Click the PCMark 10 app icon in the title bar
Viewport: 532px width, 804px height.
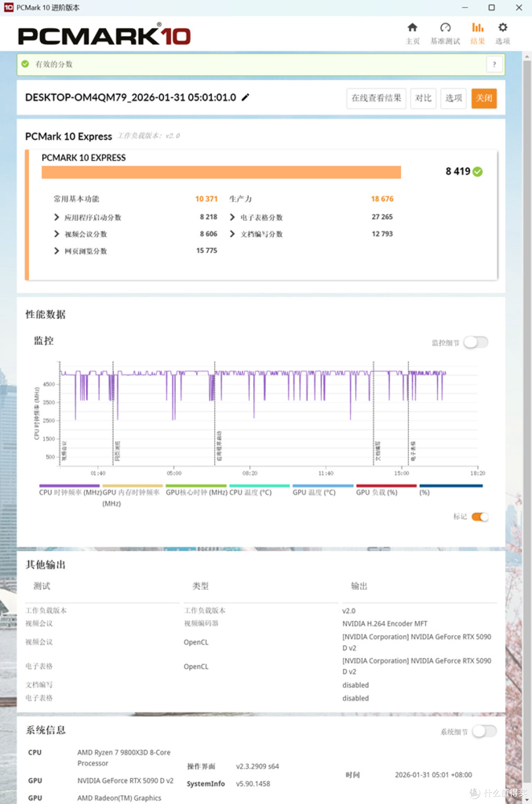tap(8, 7)
